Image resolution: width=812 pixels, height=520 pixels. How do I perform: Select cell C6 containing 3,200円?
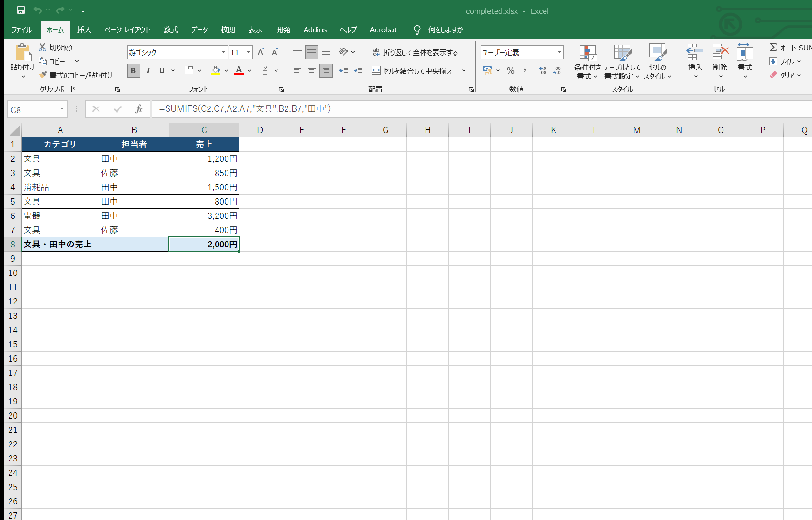point(204,216)
